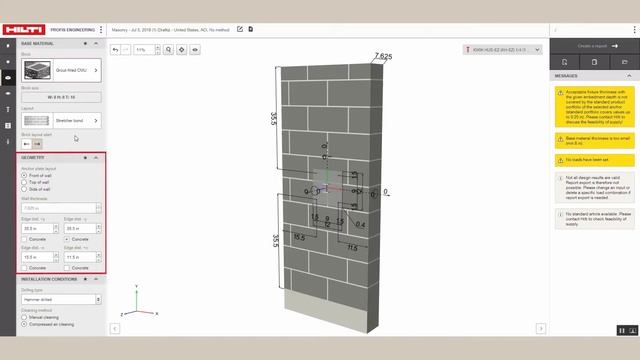The image size is (640, 360).
Task: Select the calculator-like sidebar icon
Action: click(x=8, y=126)
